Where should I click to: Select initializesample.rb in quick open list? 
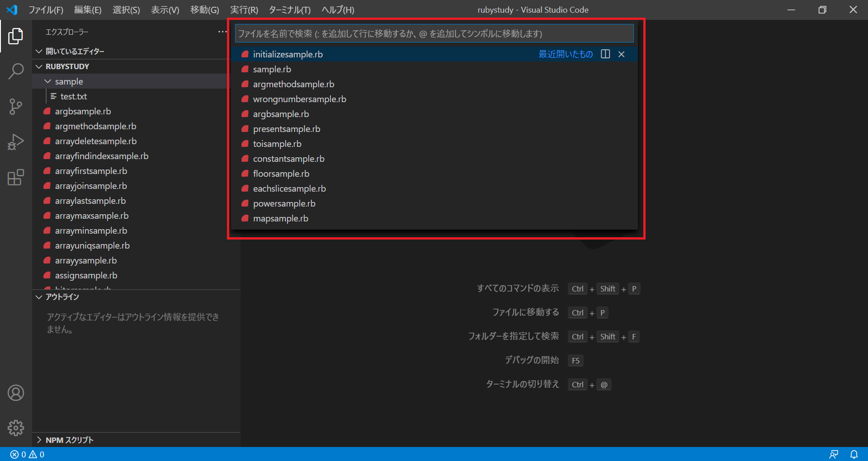tap(434, 54)
